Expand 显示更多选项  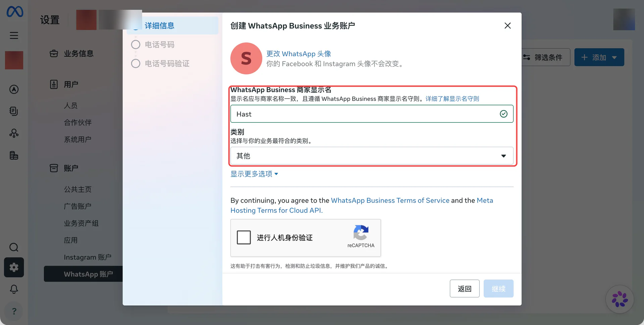(254, 174)
